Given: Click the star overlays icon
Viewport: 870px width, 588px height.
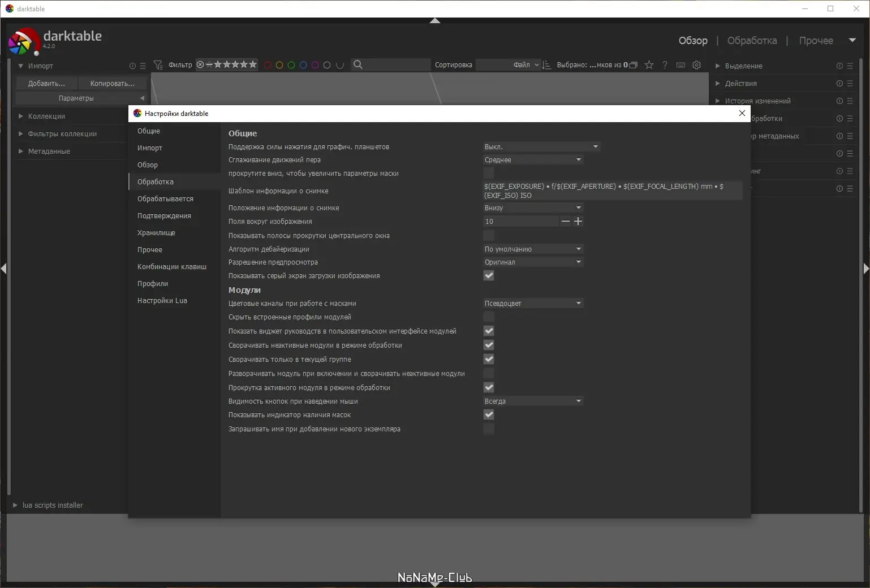Looking at the screenshot, I should [649, 65].
